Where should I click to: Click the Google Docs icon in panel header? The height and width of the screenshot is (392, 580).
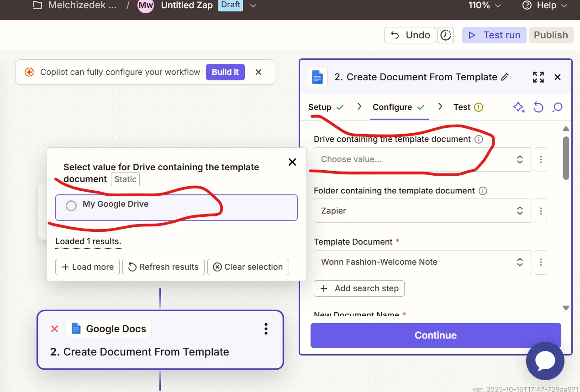click(x=317, y=77)
